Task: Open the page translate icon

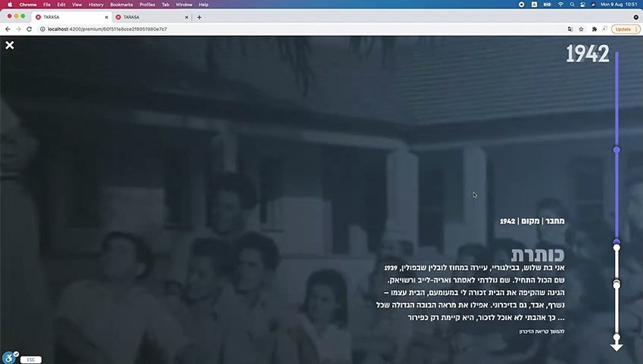Action: click(570, 29)
